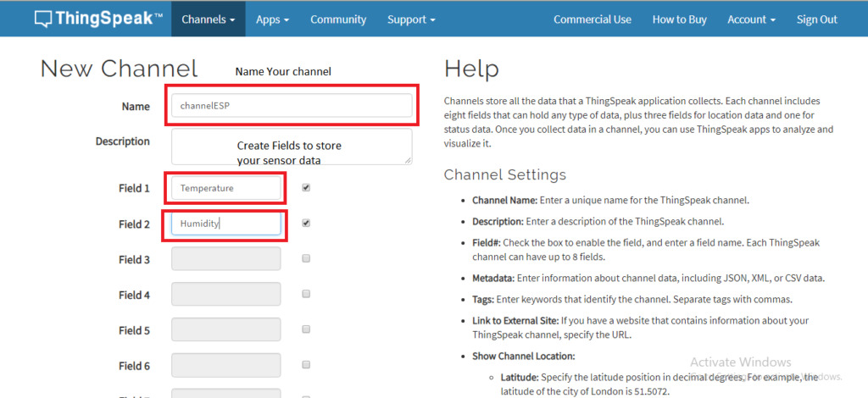Open the Channels dropdown menu
Image resolution: width=868 pixels, height=398 pixels.
point(208,19)
